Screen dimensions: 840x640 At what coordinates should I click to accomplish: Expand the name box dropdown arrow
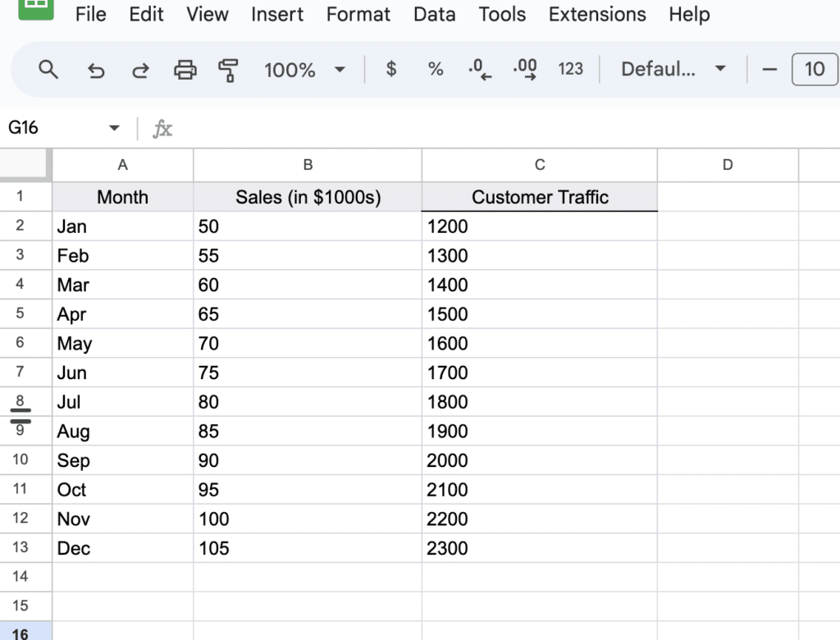tap(113, 128)
